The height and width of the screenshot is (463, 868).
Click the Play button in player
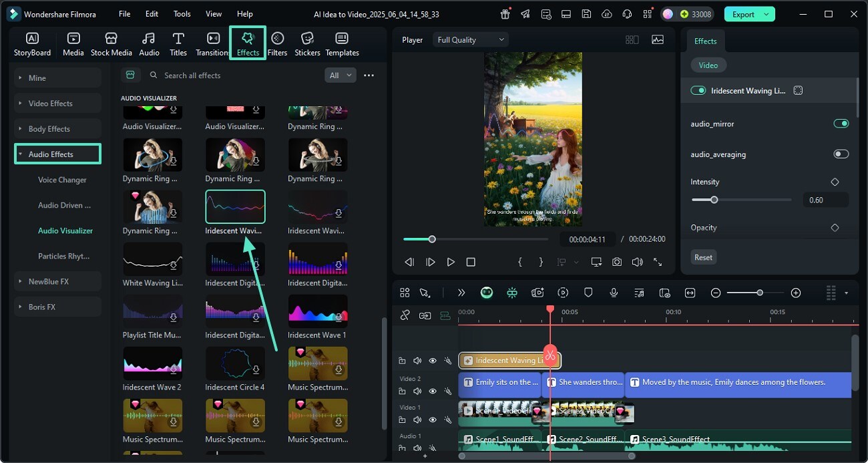pos(451,262)
